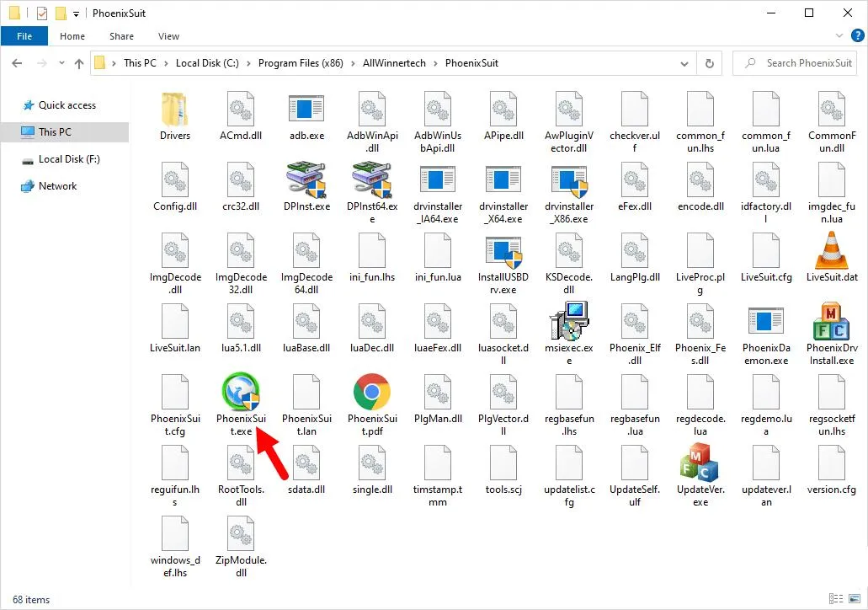
Task: Switch to details view in status bar
Action: (x=836, y=599)
